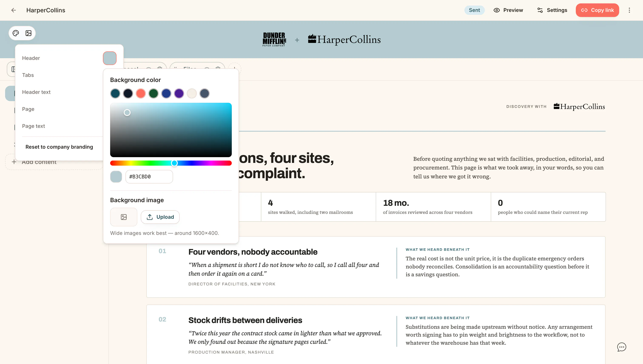Image resolution: width=643 pixels, height=364 pixels.
Task: Click the #B3CBD0 hex color input
Action: click(x=149, y=177)
